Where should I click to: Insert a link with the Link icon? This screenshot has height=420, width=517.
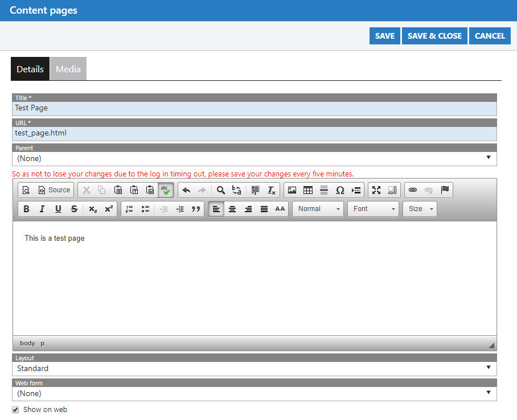click(x=413, y=190)
